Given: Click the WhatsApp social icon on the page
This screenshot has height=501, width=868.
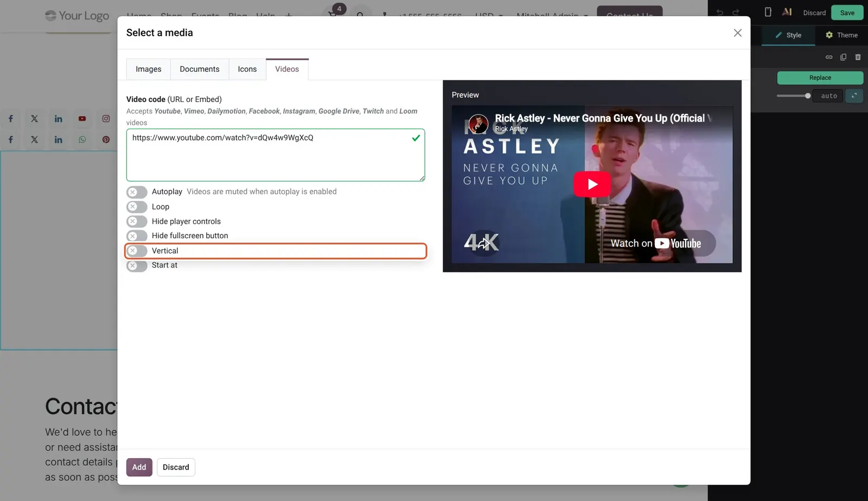Looking at the screenshot, I should point(82,139).
